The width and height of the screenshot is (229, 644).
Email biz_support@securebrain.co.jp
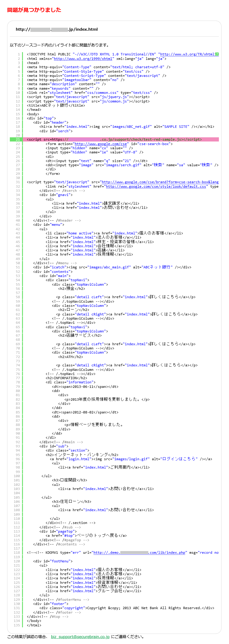tap(80, 637)
